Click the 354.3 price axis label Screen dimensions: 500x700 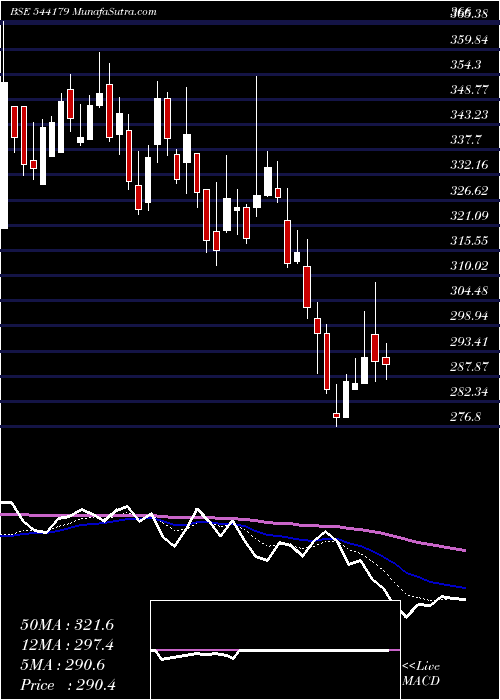coord(466,65)
